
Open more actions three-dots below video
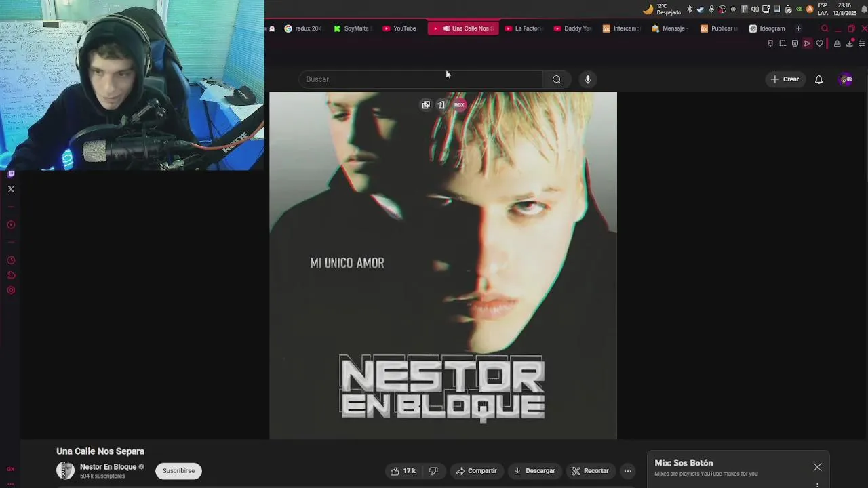point(628,471)
